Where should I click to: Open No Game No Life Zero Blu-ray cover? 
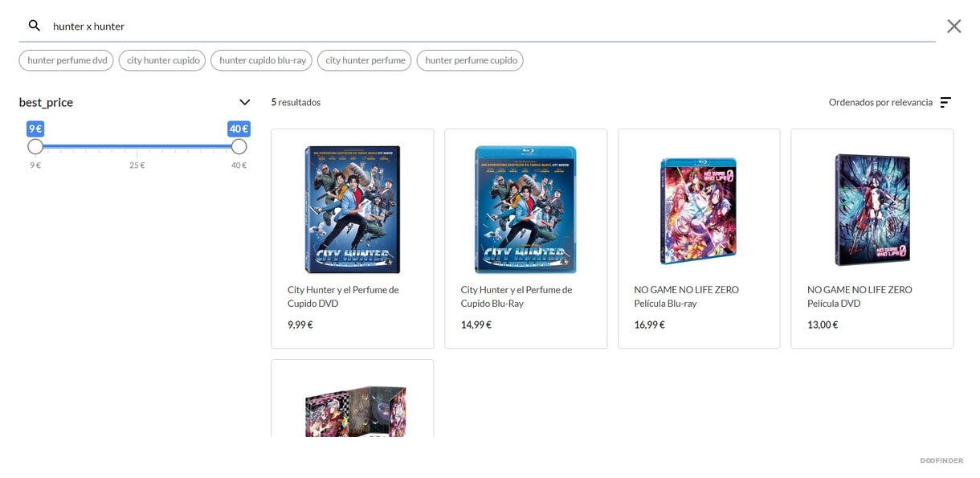point(699,210)
